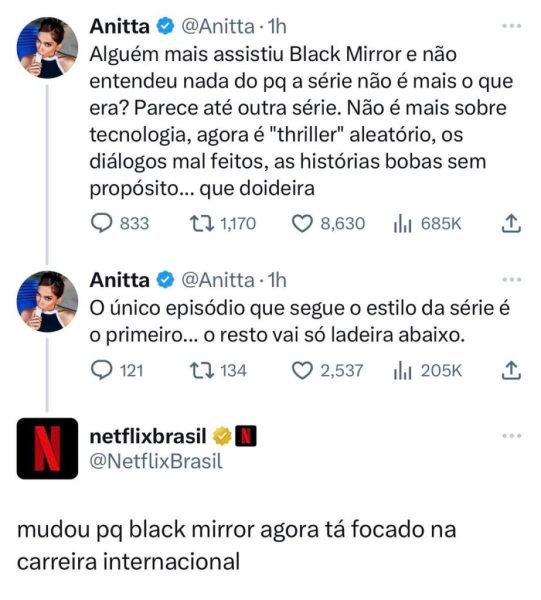Open Anitta's profile picture on first tweet
The width and height of the screenshot is (541, 600).
(x=47, y=47)
